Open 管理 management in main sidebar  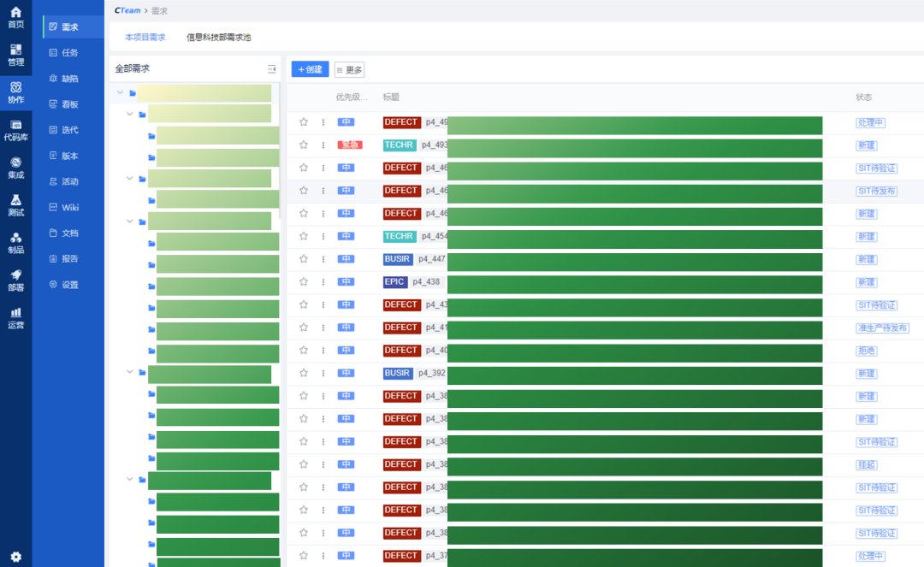(16, 55)
